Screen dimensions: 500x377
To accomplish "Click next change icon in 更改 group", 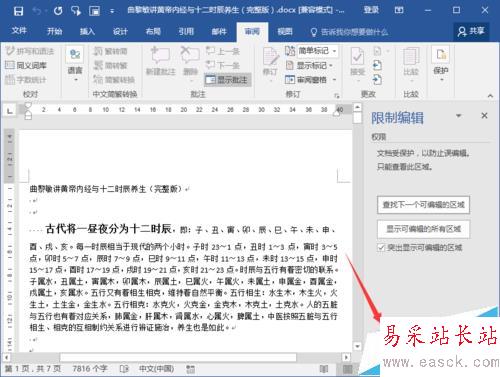I will [377, 80].
